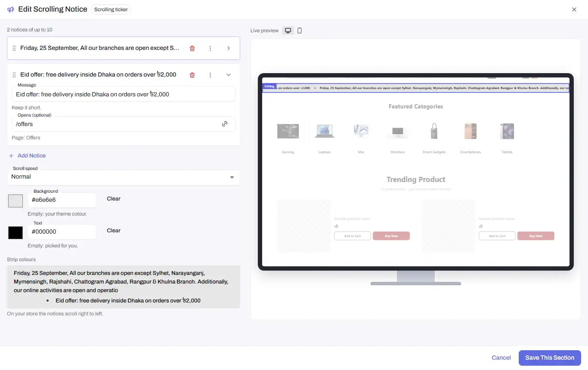
Task: Grab drag handle of Eid offer notice
Action: (x=14, y=75)
